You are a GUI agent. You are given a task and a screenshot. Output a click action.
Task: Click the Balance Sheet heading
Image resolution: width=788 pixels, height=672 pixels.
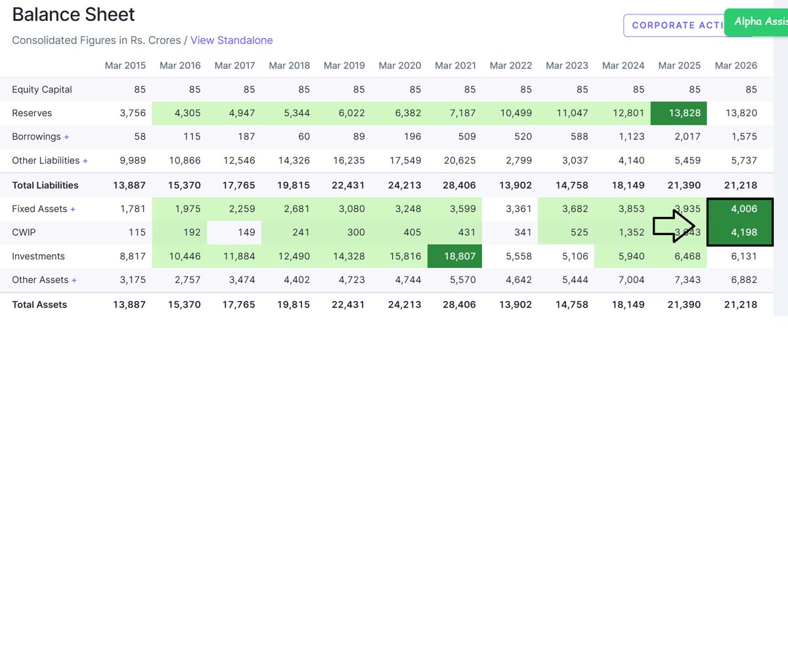(x=74, y=14)
